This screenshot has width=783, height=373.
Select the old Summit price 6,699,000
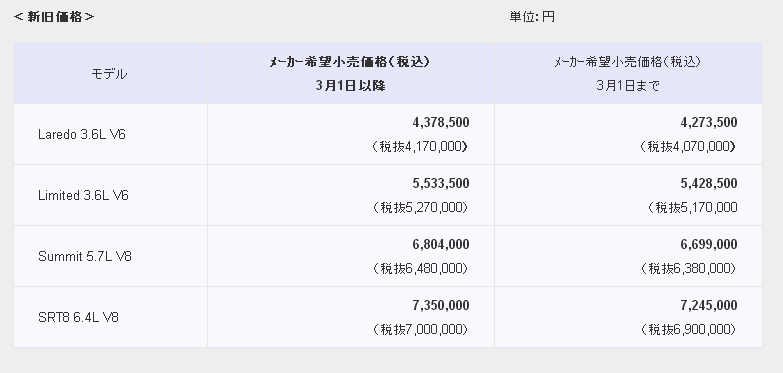(x=709, y=244)
